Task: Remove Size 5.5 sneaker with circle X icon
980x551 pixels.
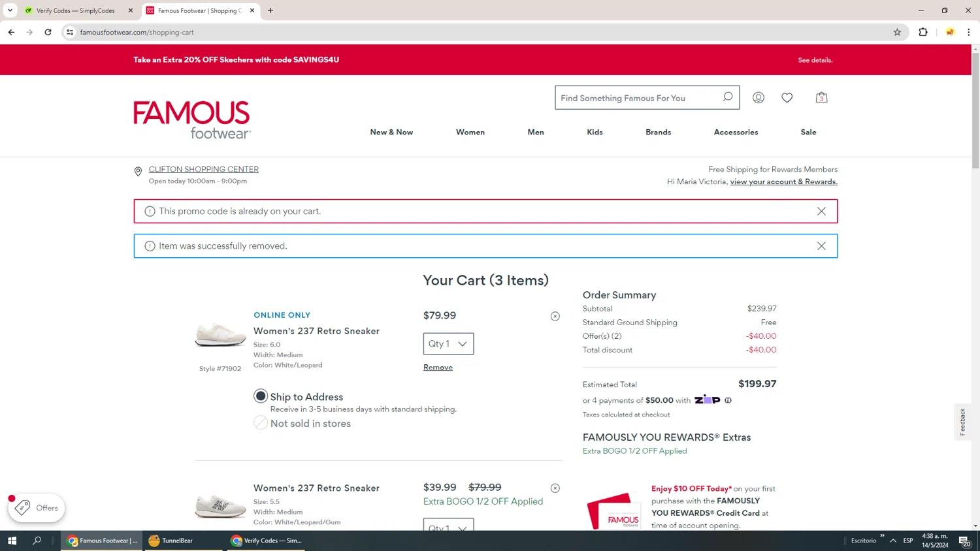Action: (555, 488)
